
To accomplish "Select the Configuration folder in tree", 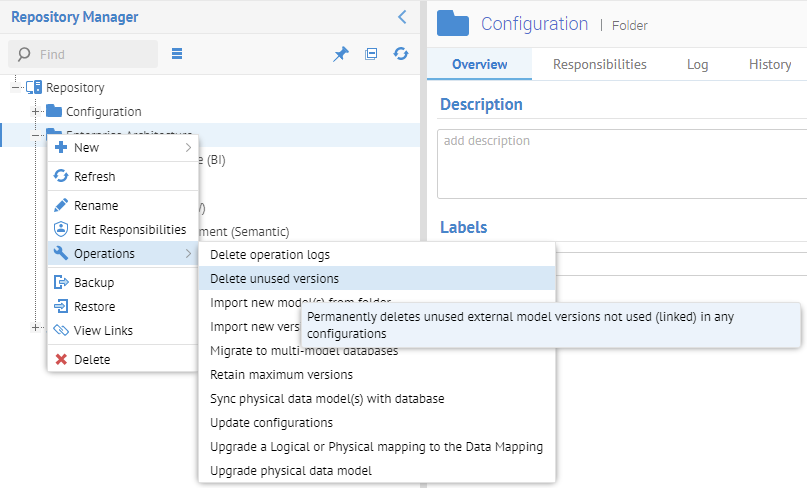I will [103, 111].
